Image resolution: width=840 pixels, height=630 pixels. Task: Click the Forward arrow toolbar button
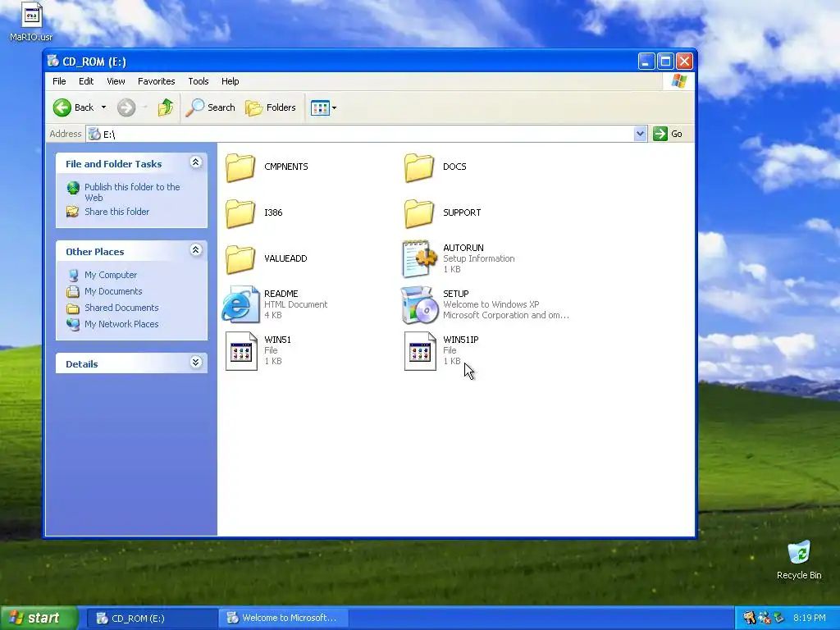click(126, 107)
